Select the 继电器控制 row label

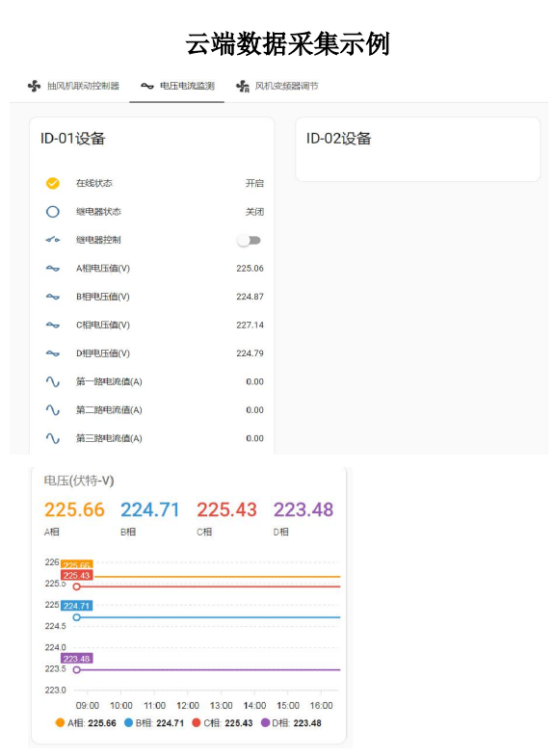click(x=98, y=240)
